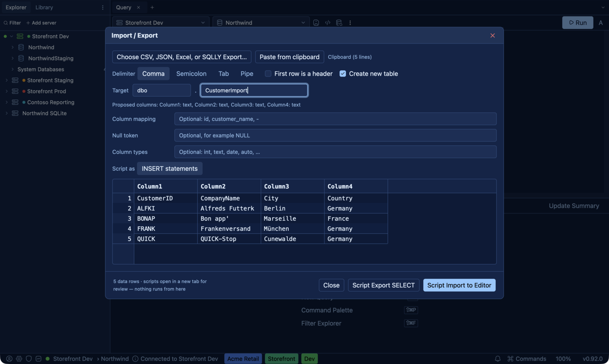Click Choose CSV, JSON, Excel, or SQLLY Export button
This screenshot has width=609, height=364.
[182, 57]
